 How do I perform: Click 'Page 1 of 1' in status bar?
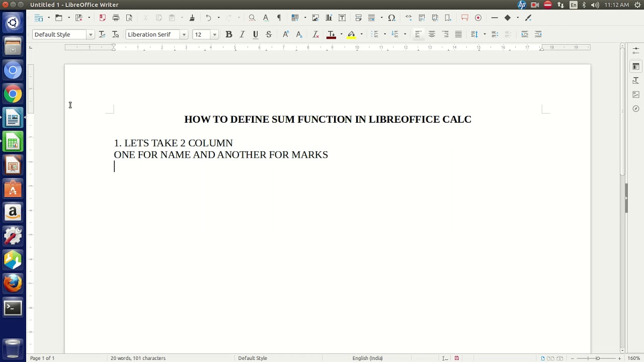(42, 358)
